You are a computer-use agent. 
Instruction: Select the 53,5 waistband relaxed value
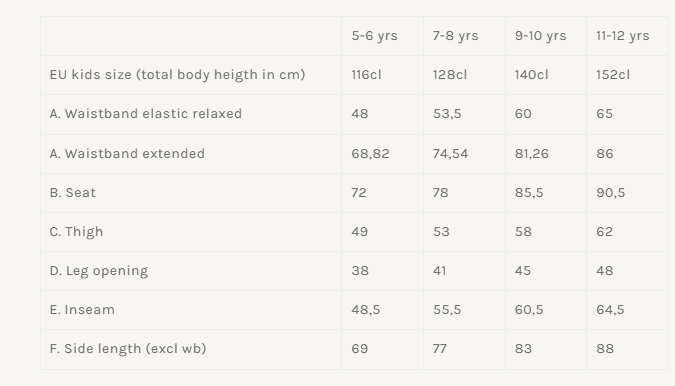coord(447,114)
